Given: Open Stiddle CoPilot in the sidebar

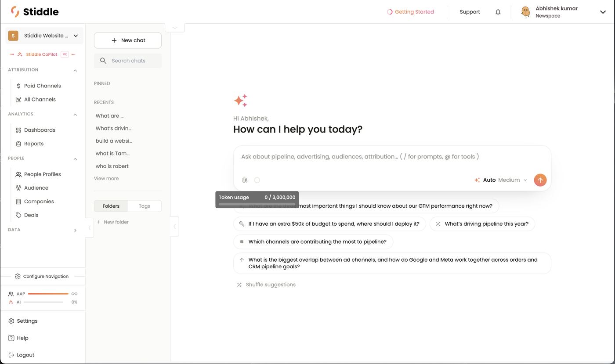Looking at the screenshot, I should point(42,54).
